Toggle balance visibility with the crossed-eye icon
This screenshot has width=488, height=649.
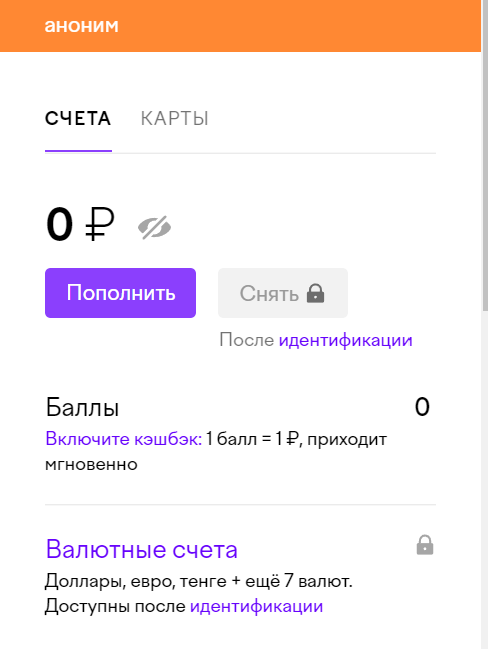tap(154, 227)
